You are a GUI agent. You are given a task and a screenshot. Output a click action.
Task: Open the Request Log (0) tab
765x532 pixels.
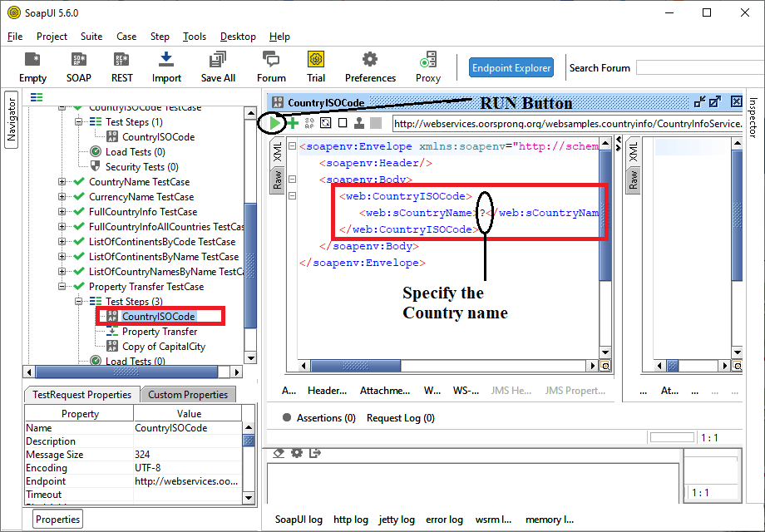tap(401, 418)
